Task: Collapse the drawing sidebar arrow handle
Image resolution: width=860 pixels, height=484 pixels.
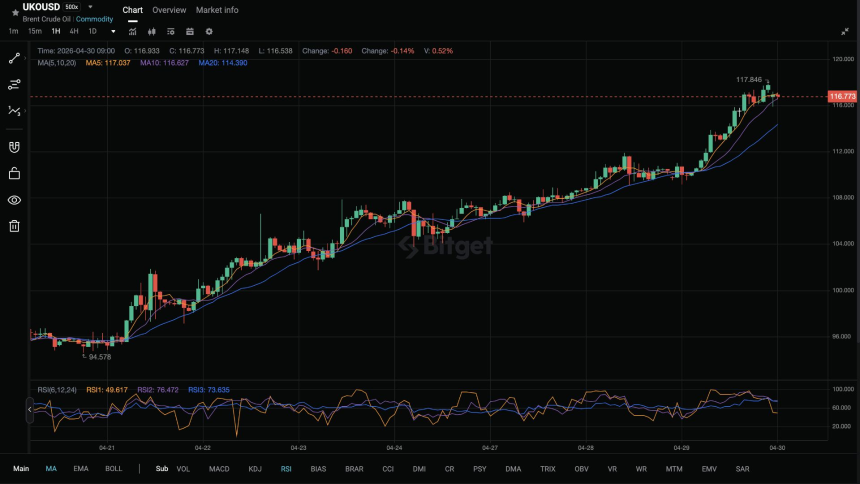Action: click(x=30, y=410)
